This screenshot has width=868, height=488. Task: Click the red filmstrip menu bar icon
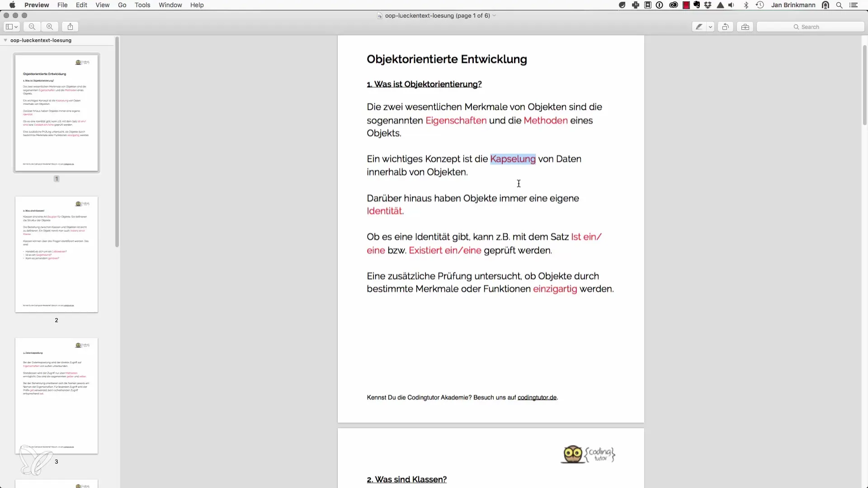pos(686,5)
